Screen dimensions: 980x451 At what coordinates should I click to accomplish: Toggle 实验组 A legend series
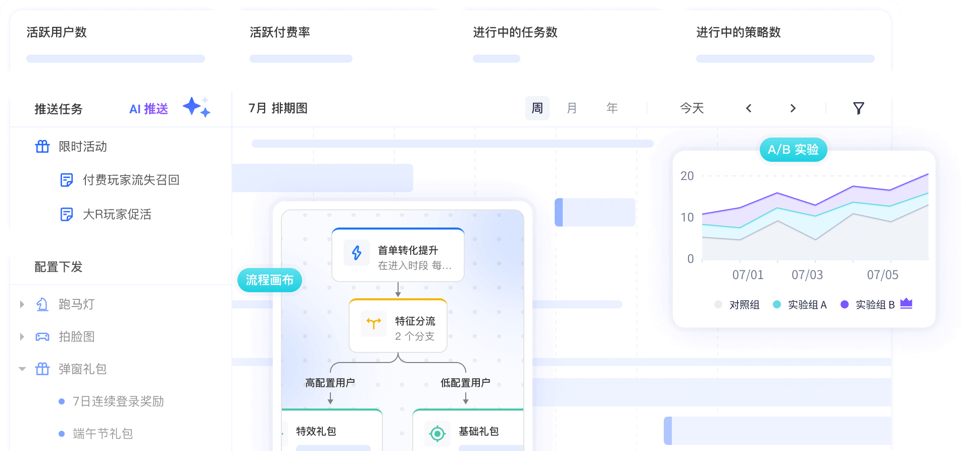[x=800, y=304]
